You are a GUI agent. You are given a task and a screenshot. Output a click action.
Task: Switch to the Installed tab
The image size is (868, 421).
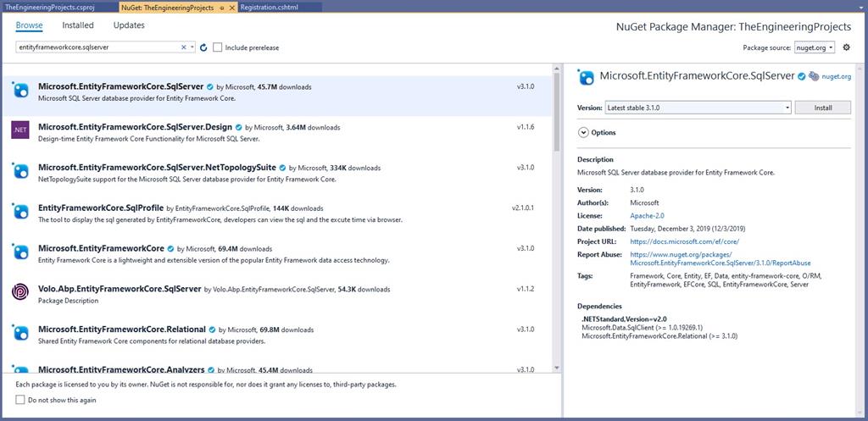click(x=78, y=25)
